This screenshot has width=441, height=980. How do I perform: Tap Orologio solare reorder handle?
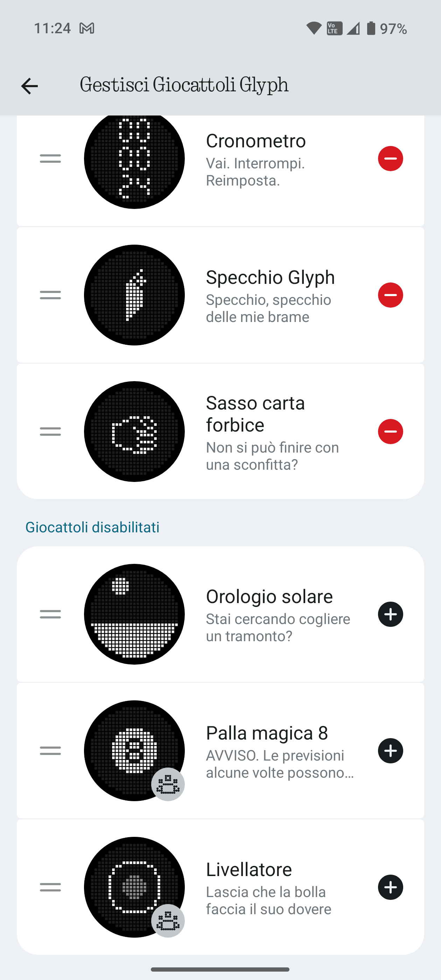50,614
